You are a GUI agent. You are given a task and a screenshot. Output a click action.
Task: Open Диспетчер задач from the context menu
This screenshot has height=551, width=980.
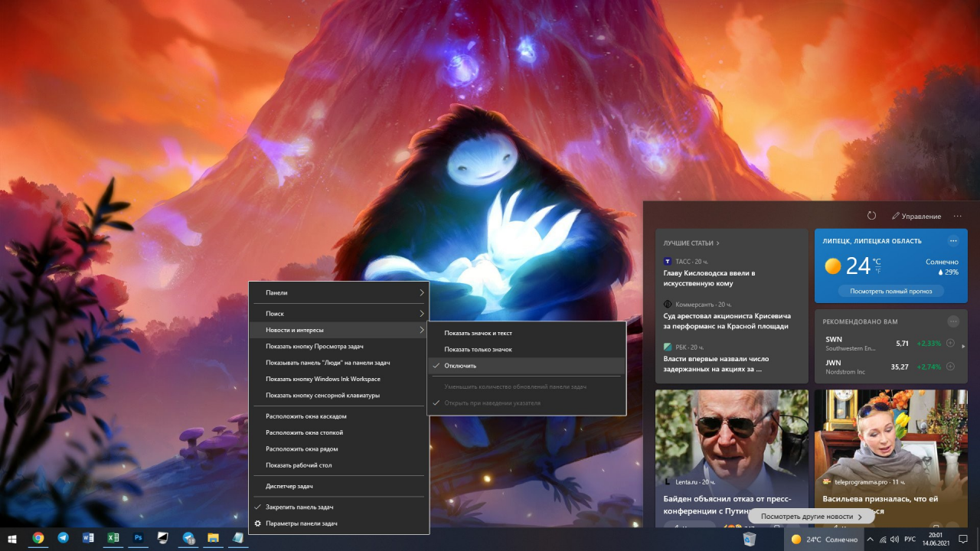click(x=339, y=486)
